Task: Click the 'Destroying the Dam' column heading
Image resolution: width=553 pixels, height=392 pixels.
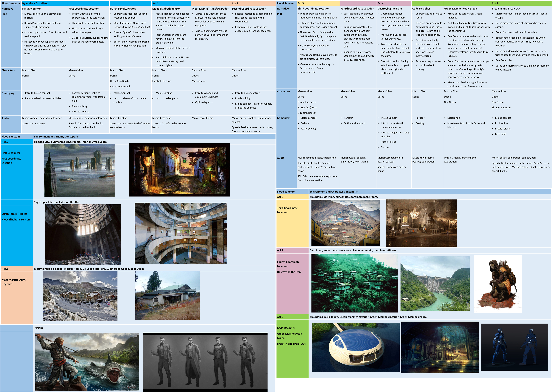Action: click(x=389, y=9)
